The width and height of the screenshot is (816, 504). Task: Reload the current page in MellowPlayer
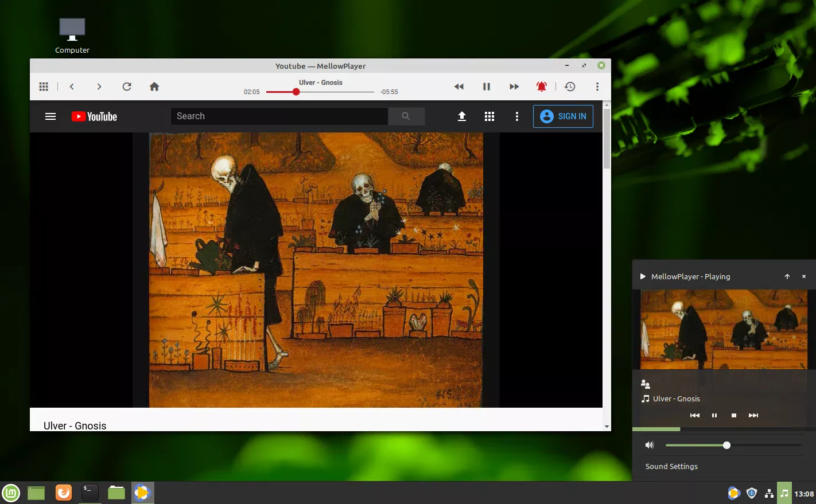point(127,86)
